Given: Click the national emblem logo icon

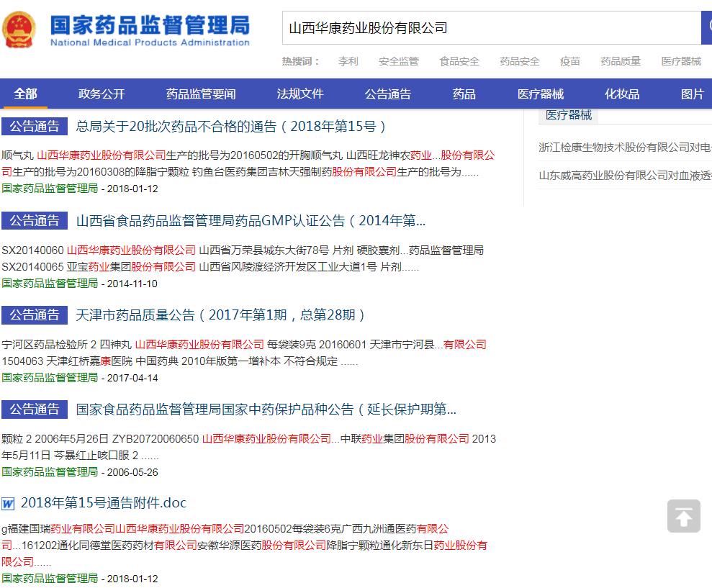Looking at the screenshot, I should tap(20, 28).
